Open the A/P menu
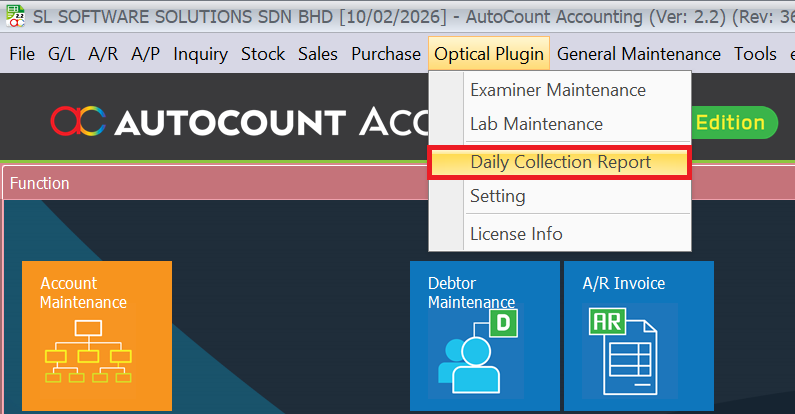795x414 pixels. coord(145,54)
